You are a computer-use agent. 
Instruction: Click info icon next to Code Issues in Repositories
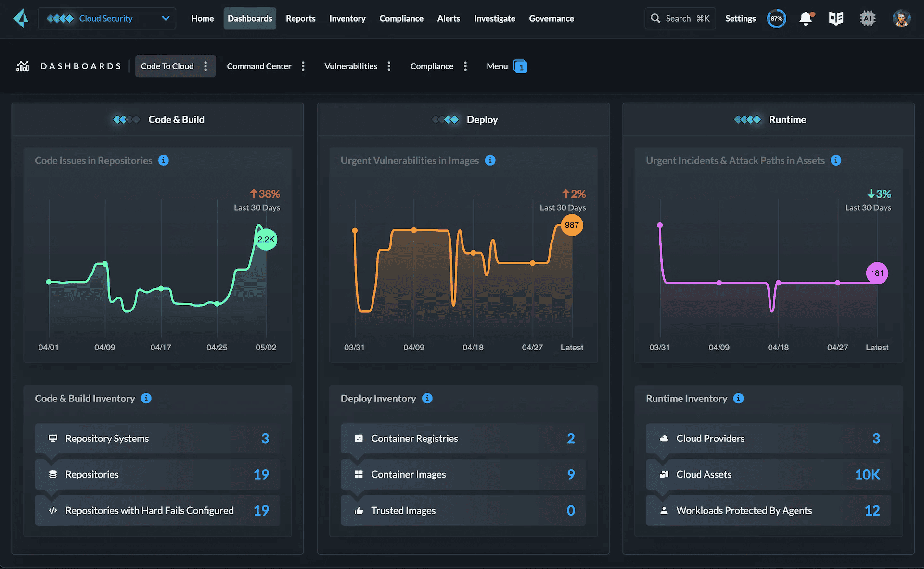click(164, 160)
